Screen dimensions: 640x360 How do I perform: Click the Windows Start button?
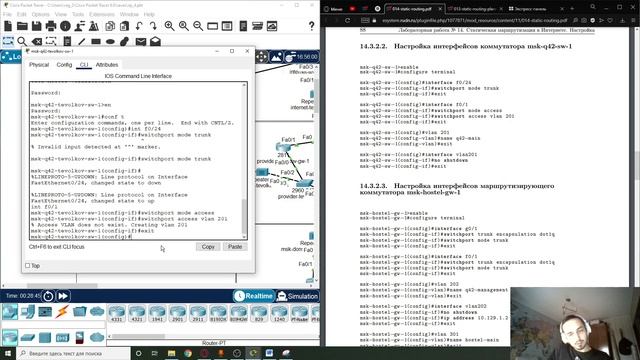tap(8, 353)
